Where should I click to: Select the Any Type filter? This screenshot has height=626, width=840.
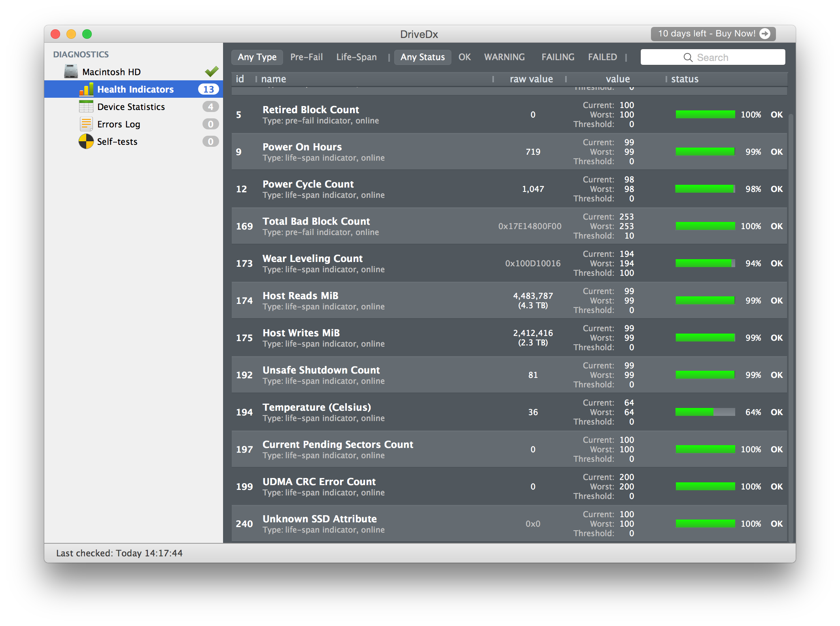(x=257, y=57)
